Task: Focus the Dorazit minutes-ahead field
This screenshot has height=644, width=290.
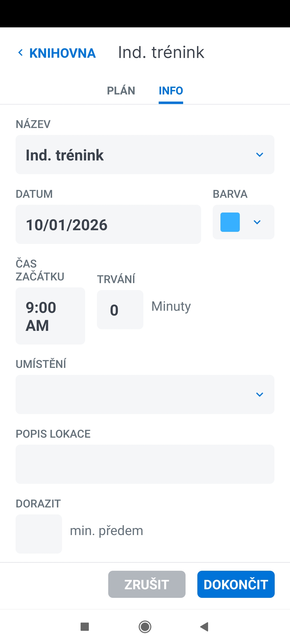Action: tap(39, 534)
